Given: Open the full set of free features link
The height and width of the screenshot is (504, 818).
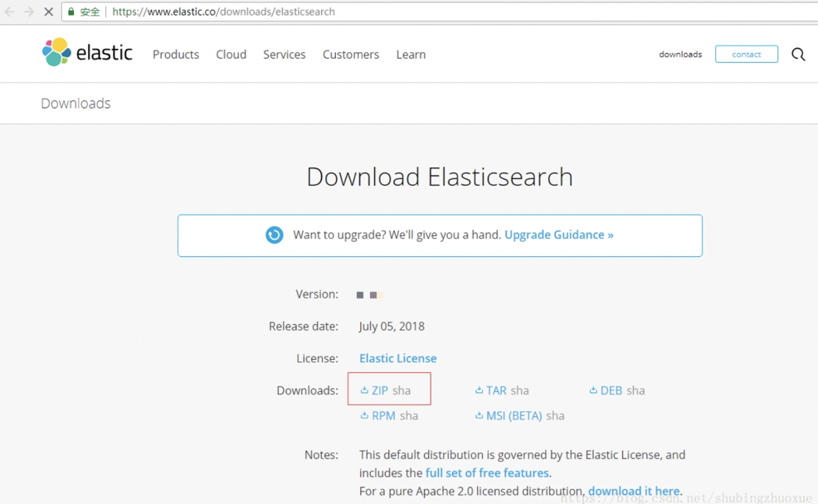Looking at the screenshot, I should click(x=487, y=472).
